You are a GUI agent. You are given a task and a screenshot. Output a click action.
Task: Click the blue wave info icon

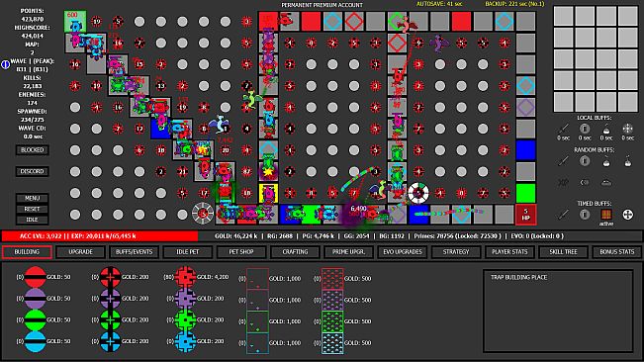tap(5, 65)
